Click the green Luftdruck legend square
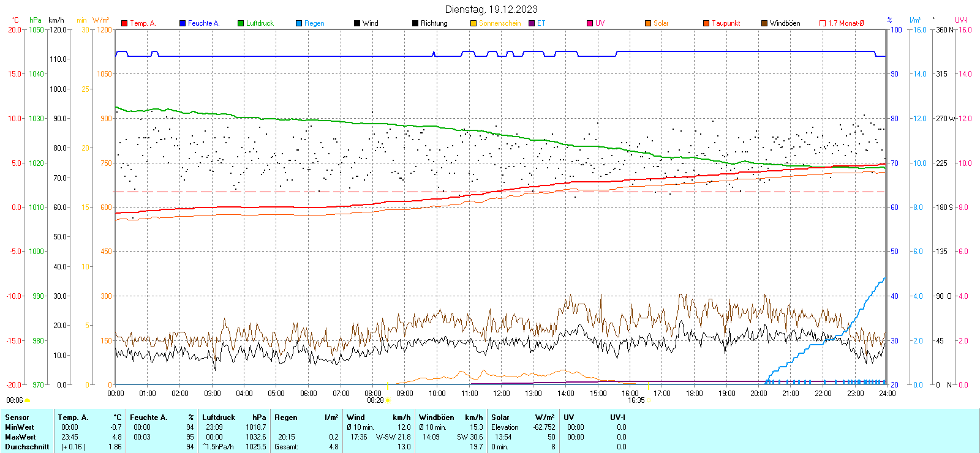This screenshot has height=453, width=980. click(241, 23)
